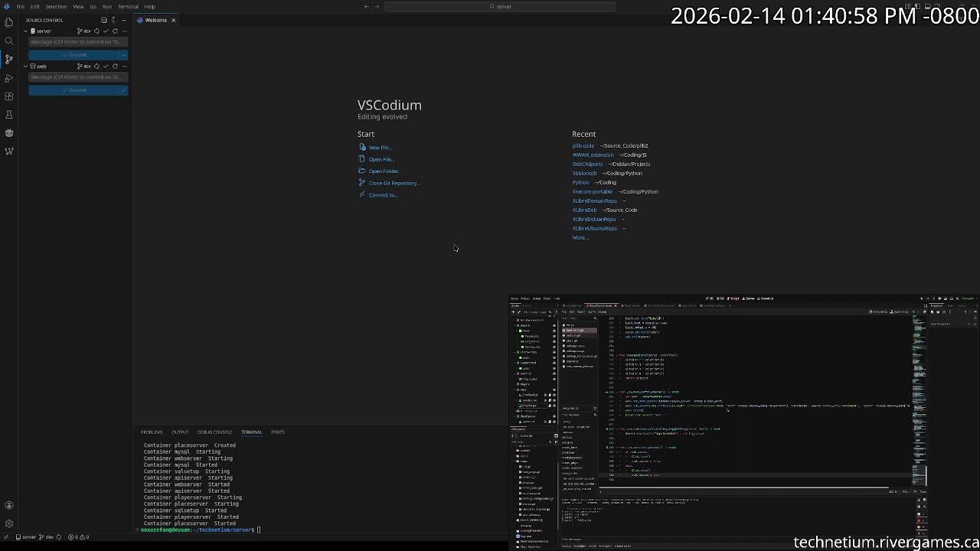The image size is (980, 551).
Task: Synchronize changes for the web repository
Action: [97, 67]
